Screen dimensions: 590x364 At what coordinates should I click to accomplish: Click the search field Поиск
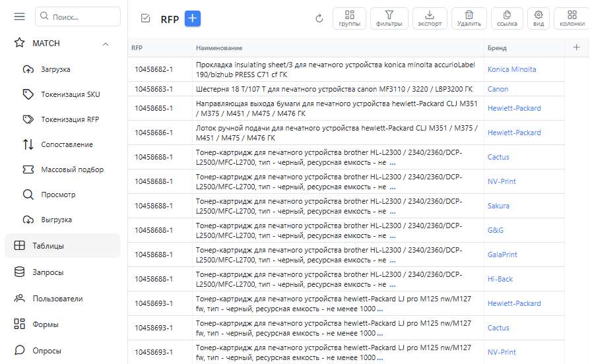click(x=78, y=16)
